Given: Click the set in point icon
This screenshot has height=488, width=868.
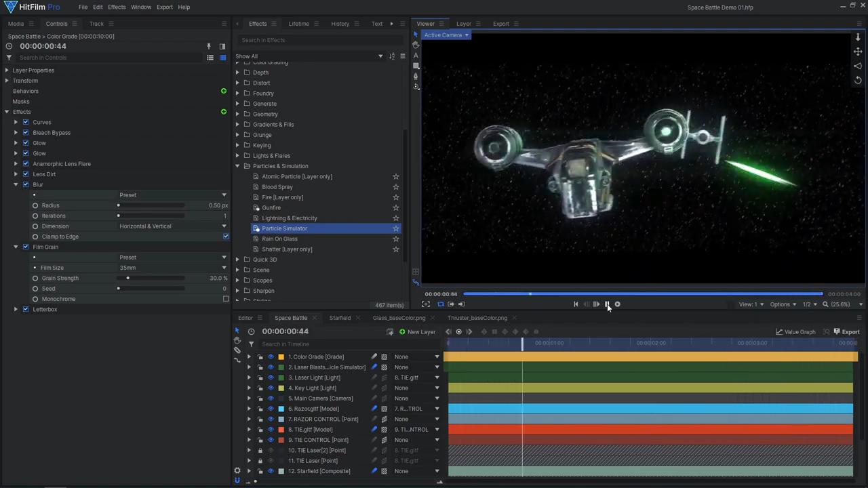Looking at the screenshot, I should click(451, 304).
